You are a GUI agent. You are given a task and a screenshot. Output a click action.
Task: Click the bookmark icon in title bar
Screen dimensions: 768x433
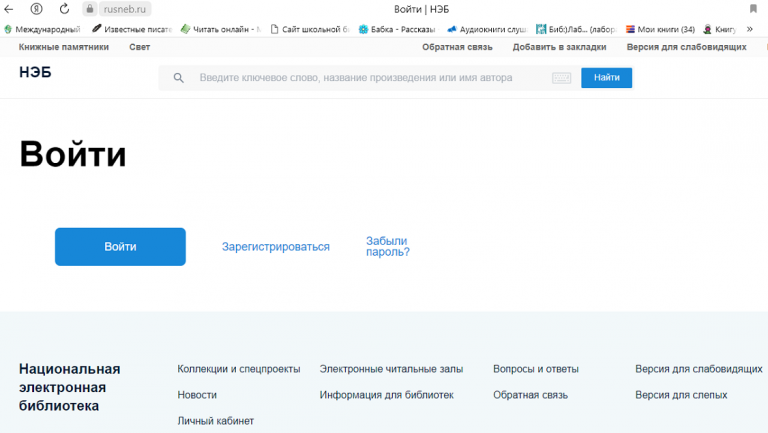(x=753, y=9)
